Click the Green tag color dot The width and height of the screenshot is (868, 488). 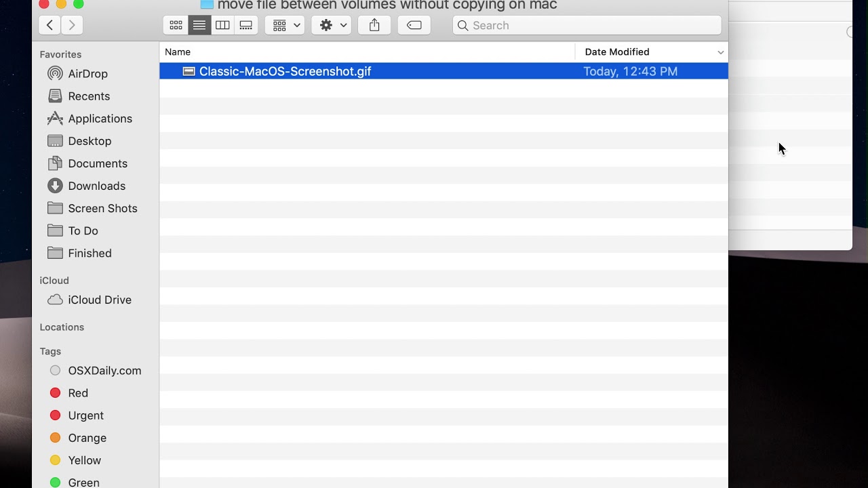pos(56,482)
